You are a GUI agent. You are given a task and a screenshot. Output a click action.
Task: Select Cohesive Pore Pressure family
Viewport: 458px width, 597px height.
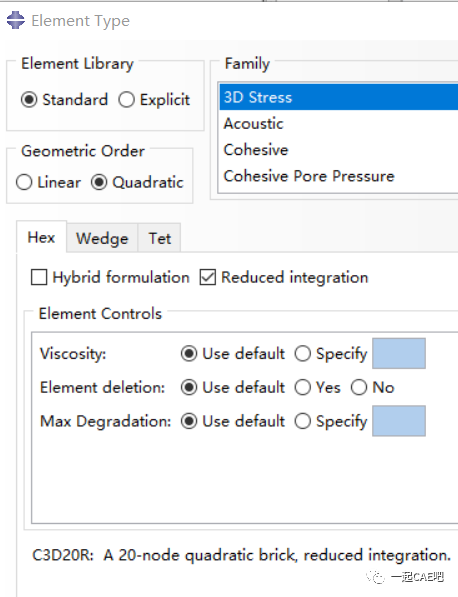(x=339, y=176)
